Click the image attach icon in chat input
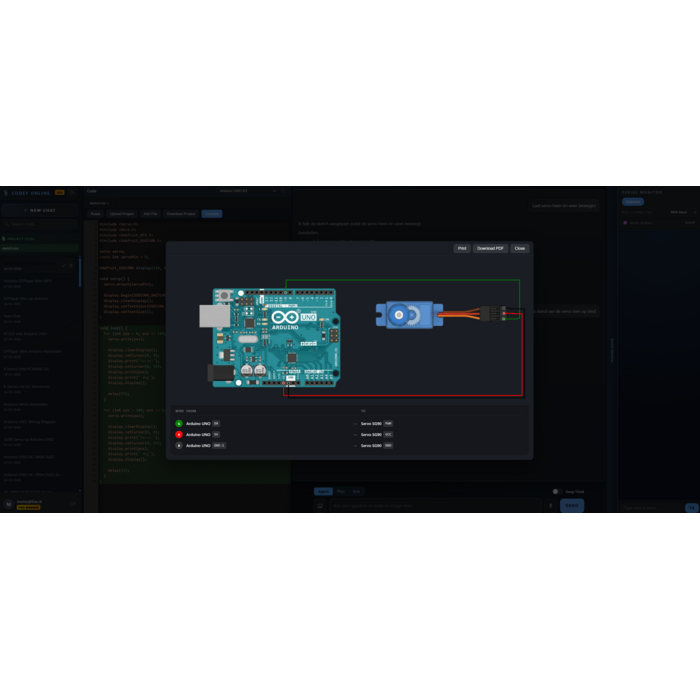This screenshot has width=700, height=700. coord(321,506)
